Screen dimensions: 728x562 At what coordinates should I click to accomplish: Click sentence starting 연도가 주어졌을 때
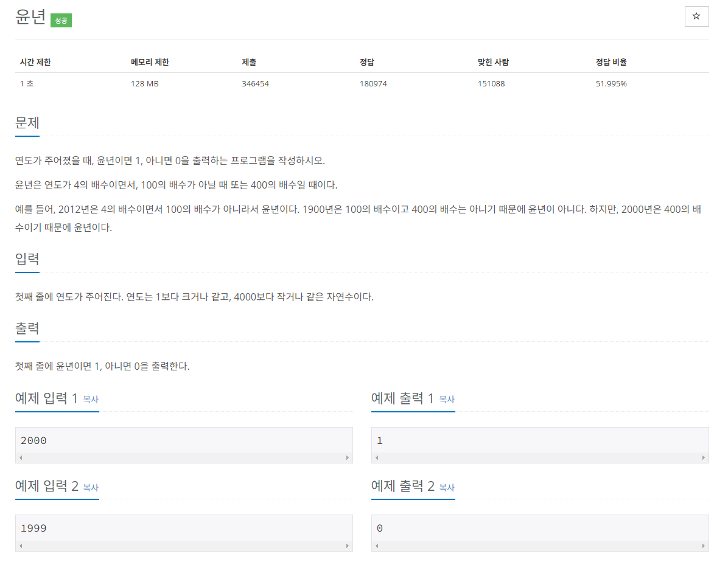click(170, 161)
